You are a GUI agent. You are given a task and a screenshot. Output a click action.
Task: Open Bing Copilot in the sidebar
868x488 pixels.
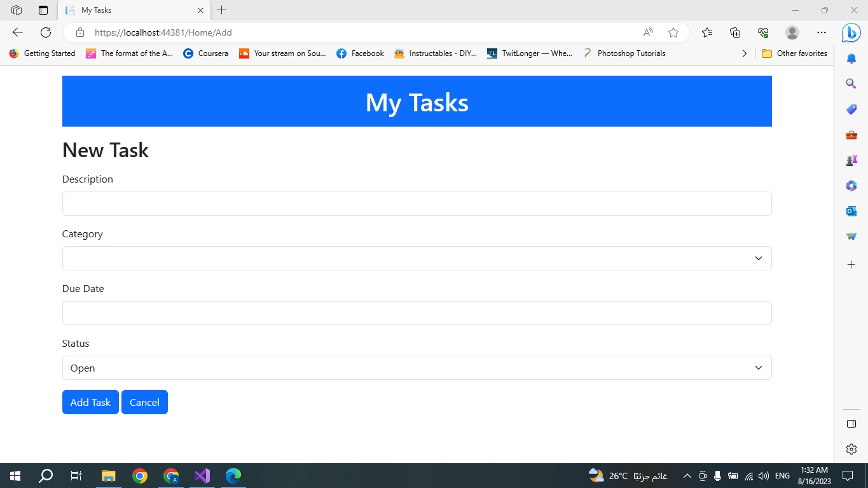click(851, 32)
